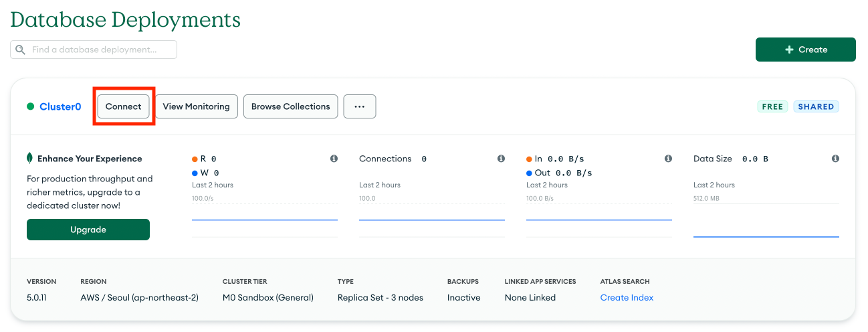Click the plus icon on Create button
The width and height of the screenshot is (868, 332).
click(789, 50)
